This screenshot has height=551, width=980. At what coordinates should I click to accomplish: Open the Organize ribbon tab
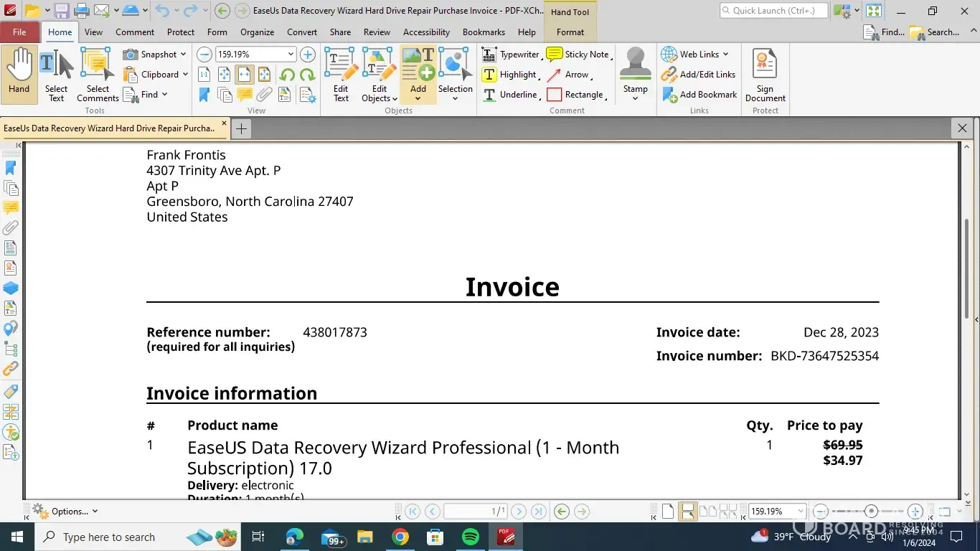[x=257, y=32]
